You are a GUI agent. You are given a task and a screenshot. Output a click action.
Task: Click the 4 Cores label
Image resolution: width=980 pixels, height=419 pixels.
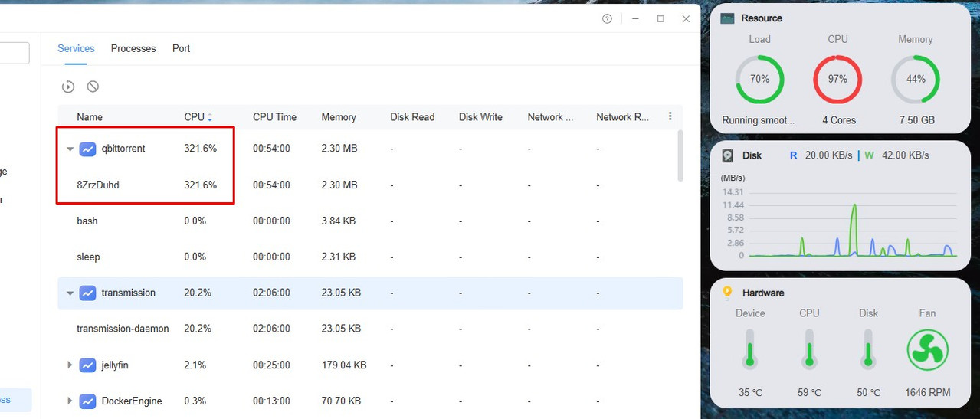click(x=839, y=120)
